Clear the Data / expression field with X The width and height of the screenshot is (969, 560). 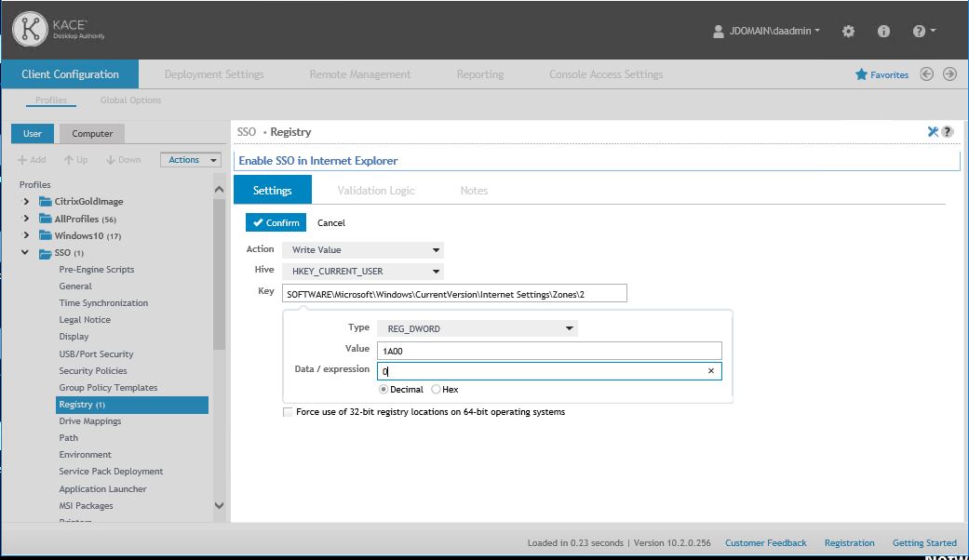710,370
